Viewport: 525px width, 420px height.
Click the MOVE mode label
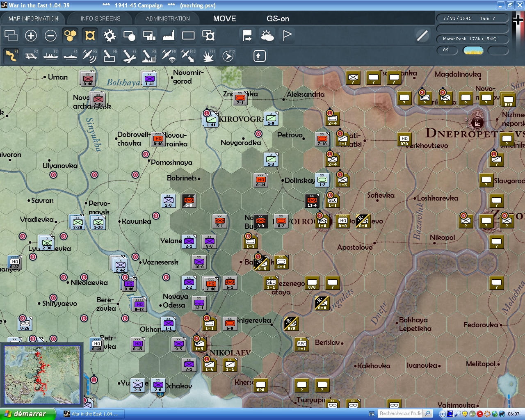tap(224, 18)
